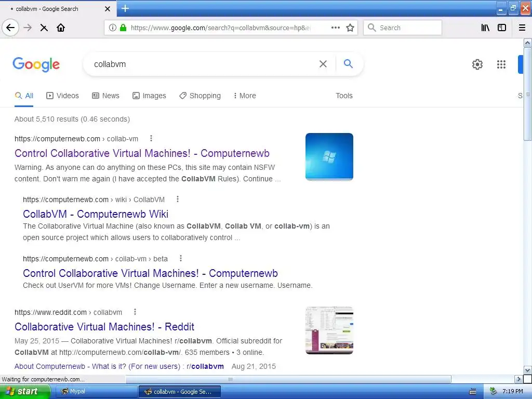The width and height of the screenshot is (532, 399).
Task: Open options dots for collab-vm beta result
Action: (180, 259)
